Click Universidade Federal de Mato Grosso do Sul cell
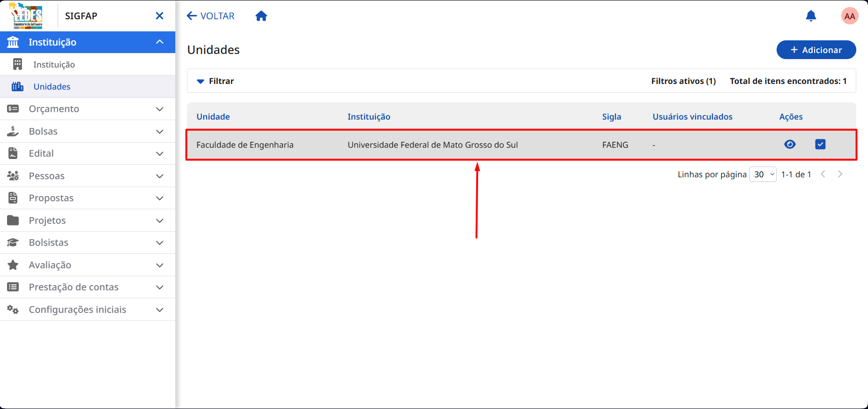The width and height of the screenshot is (868, 409). [433, 145]
